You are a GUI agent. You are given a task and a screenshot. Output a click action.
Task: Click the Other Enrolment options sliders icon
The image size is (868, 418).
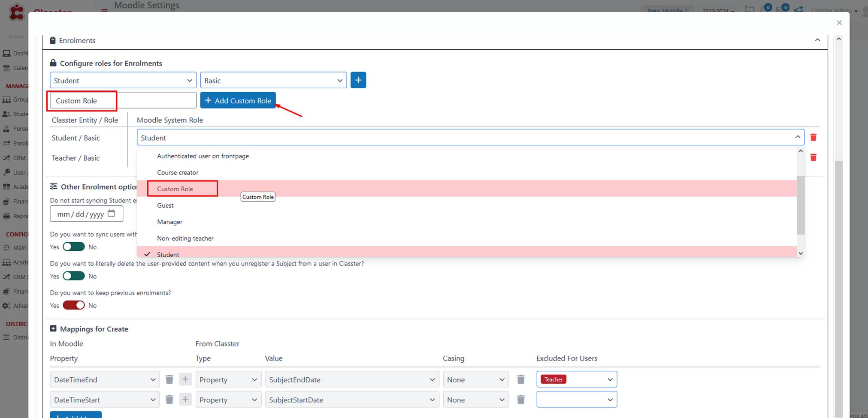pyautogui.click(x=54, y=186)
